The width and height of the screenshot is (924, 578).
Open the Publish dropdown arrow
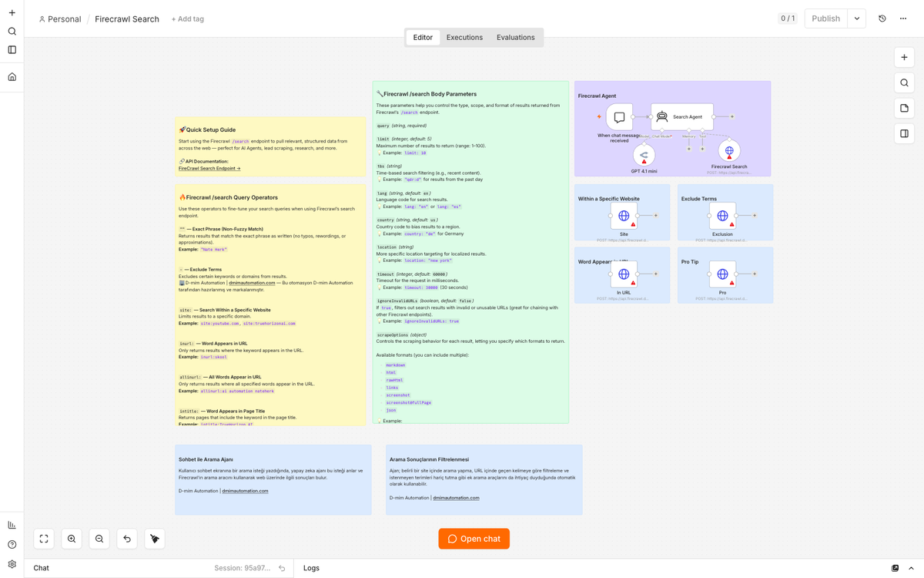coord(857,18)
